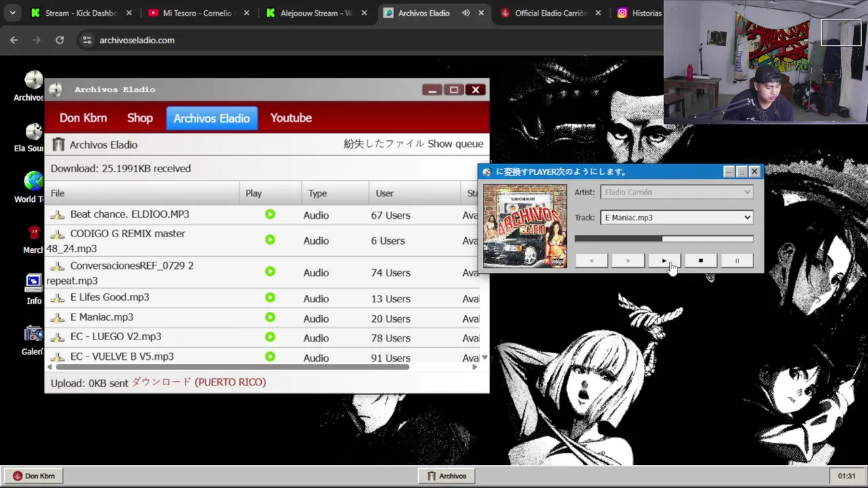
Task: Open the Galería camera desktop icon
Action: pyautogui.click(x=33, y=333)
